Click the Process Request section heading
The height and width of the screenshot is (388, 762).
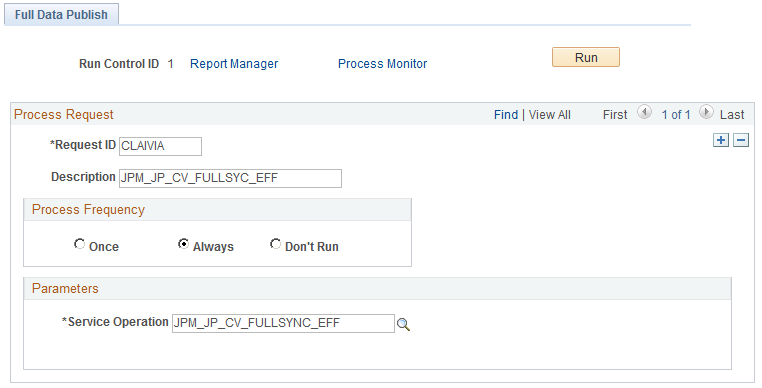coord(64,114)
